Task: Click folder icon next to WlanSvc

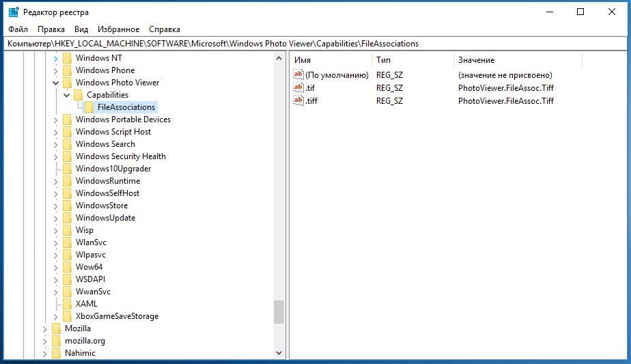Action: [x=67, y=242]
